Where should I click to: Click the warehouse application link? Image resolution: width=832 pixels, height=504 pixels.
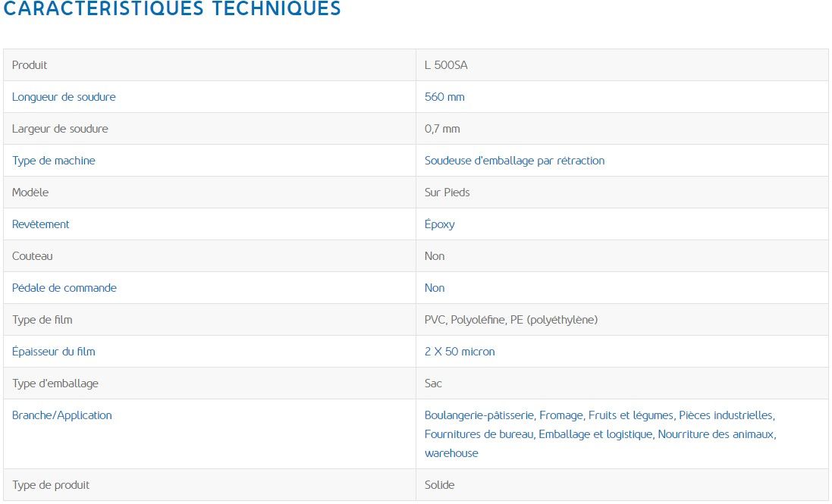pos(451,453)
